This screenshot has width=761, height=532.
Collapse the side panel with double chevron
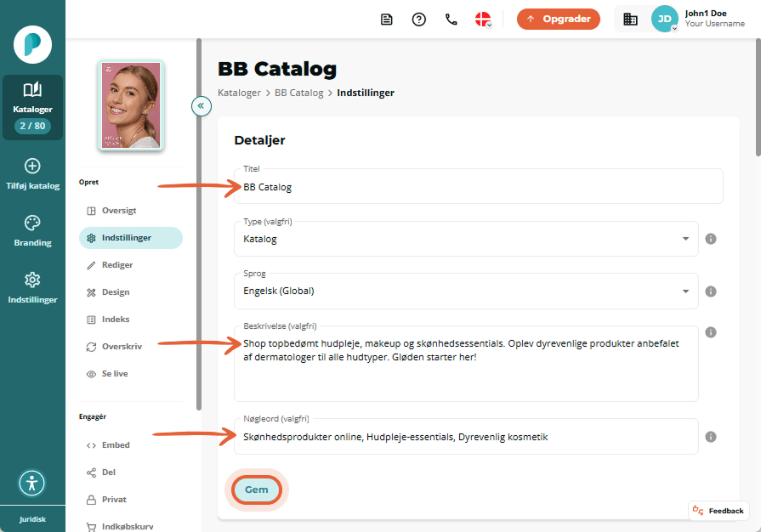[x=201, y=105]
